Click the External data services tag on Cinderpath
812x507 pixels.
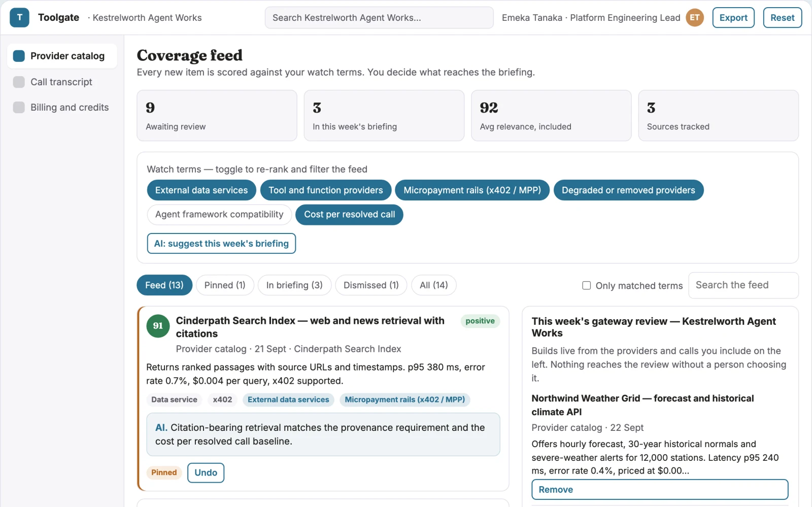pos(288,400)
